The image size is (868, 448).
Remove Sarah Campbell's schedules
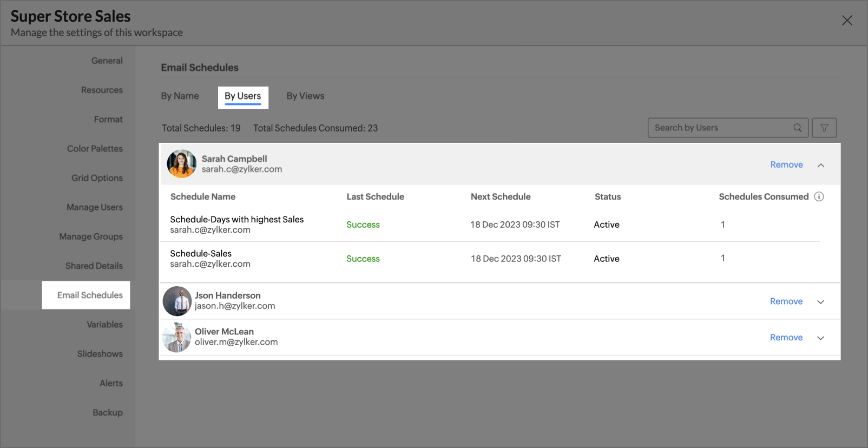(786, 164)
